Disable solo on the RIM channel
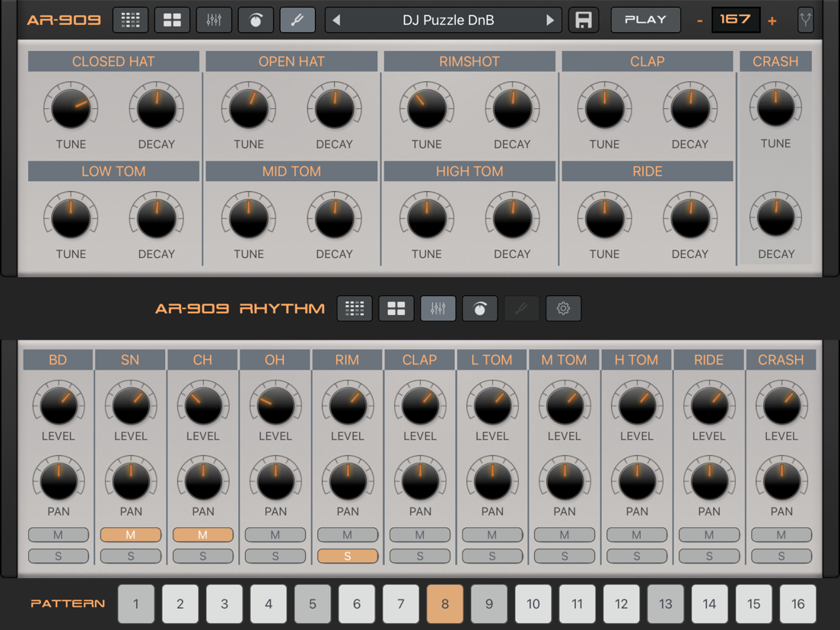The image size is (840, 630). (x=348, y=556)
